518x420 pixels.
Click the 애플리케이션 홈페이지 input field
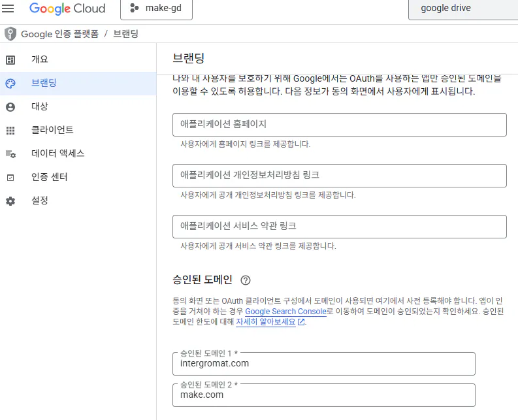tap(339, 125)
